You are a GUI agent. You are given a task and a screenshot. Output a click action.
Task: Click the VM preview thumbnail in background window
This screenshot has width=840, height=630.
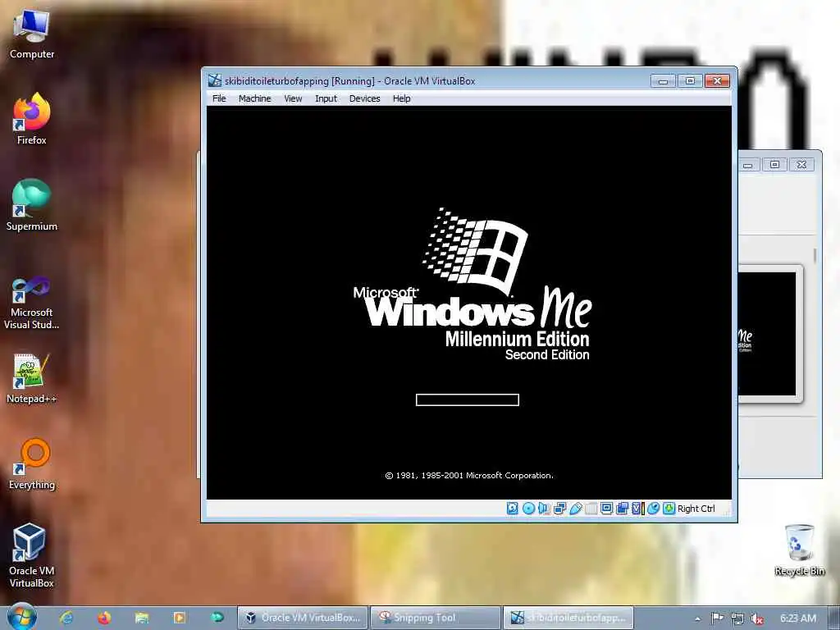click(767, 334)
